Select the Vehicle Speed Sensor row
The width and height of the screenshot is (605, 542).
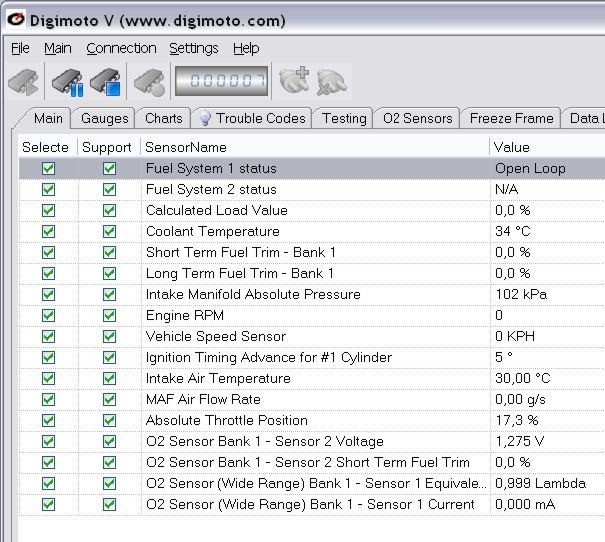click(x=216, y=337)
